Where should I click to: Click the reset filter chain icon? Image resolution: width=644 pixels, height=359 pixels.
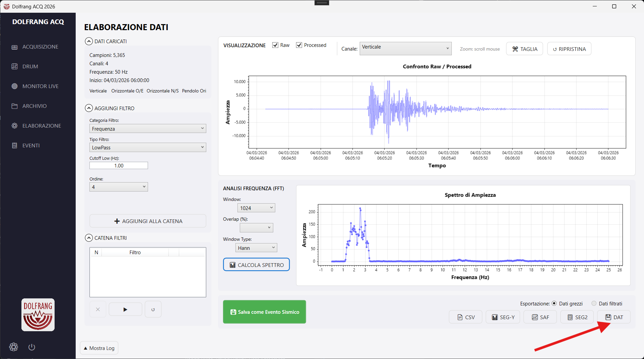(x=153, y=309)
